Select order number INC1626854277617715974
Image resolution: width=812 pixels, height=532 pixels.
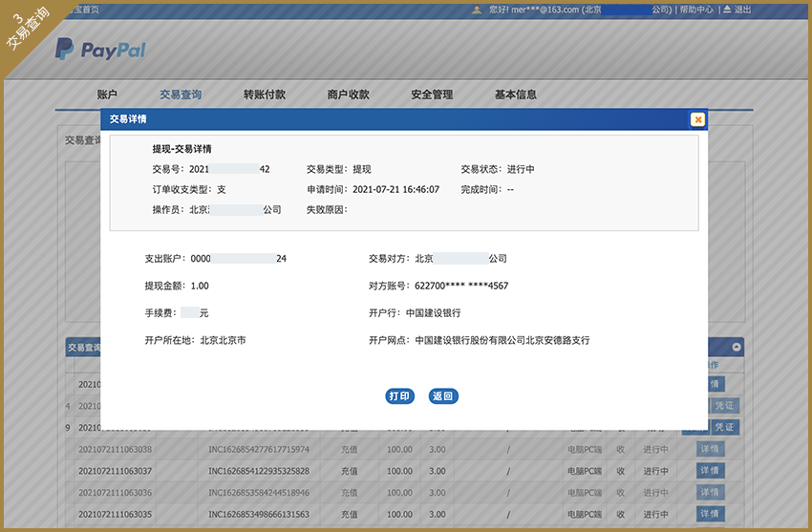click(x=259, y=449)
